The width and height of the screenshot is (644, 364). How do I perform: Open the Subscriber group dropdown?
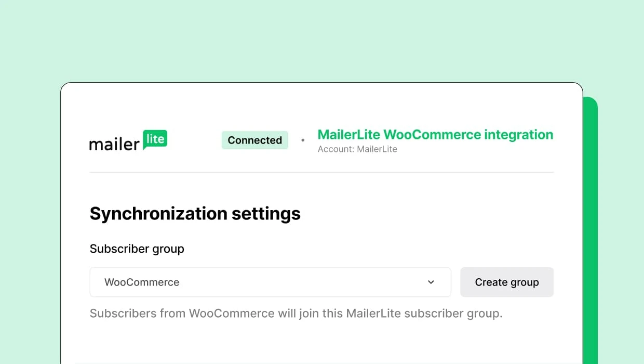(x=270, y=282)
